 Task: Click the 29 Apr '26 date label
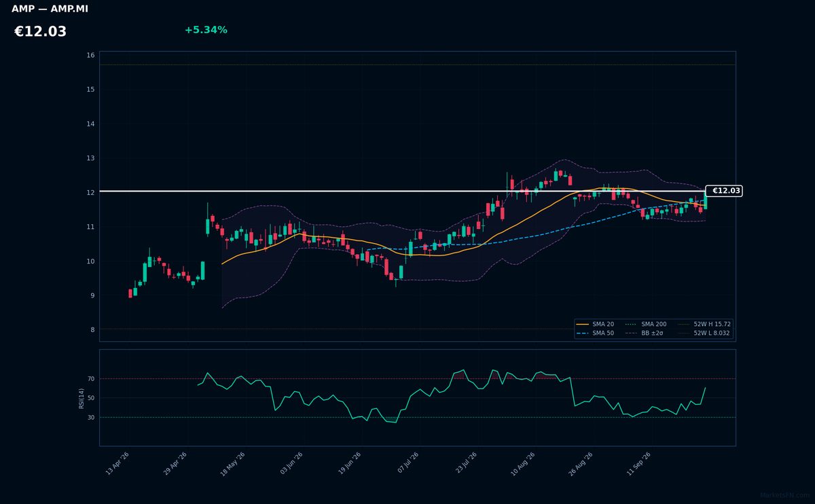pos(175,463)
